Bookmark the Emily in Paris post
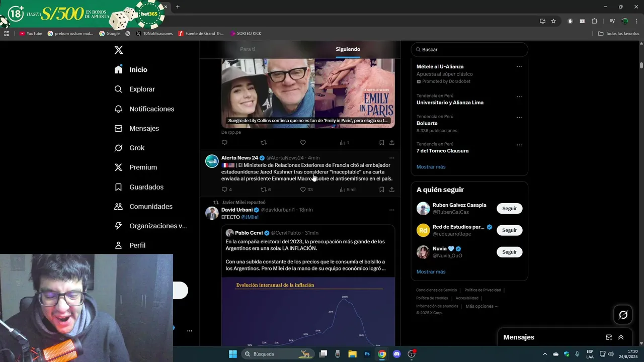The image size is (644, 362). click(x=382, y=143)
